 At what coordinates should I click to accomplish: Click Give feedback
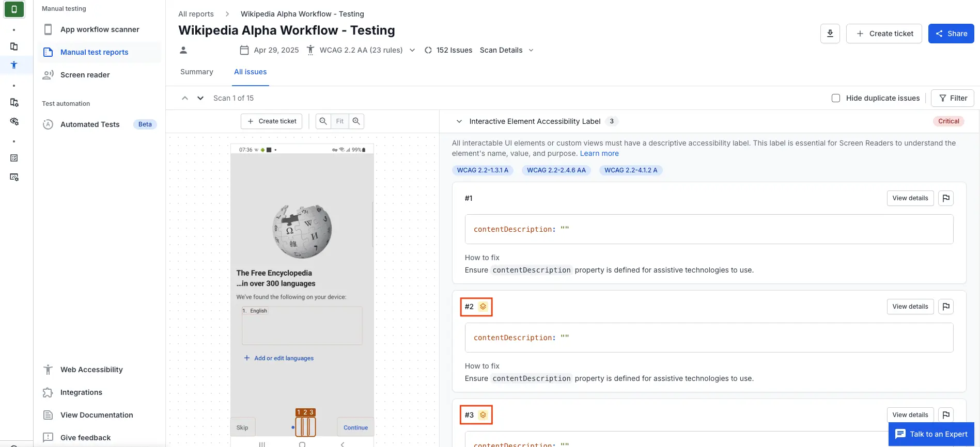point(85,438)
